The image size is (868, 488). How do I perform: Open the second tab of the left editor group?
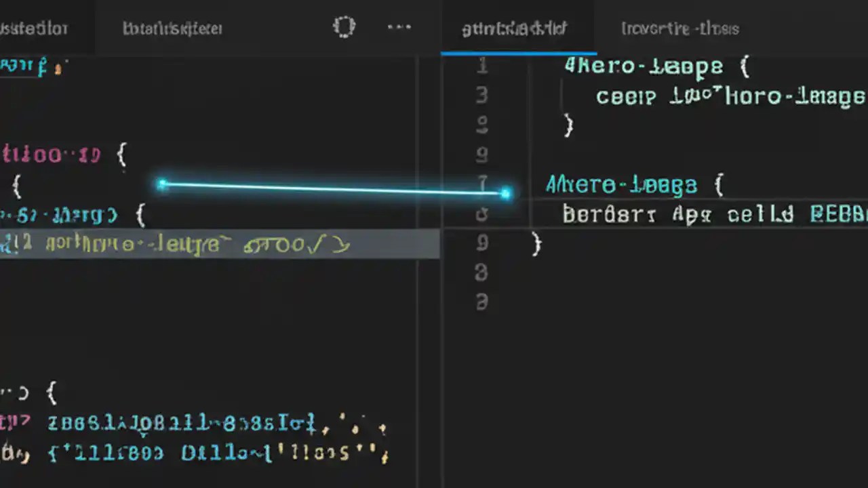172,28
